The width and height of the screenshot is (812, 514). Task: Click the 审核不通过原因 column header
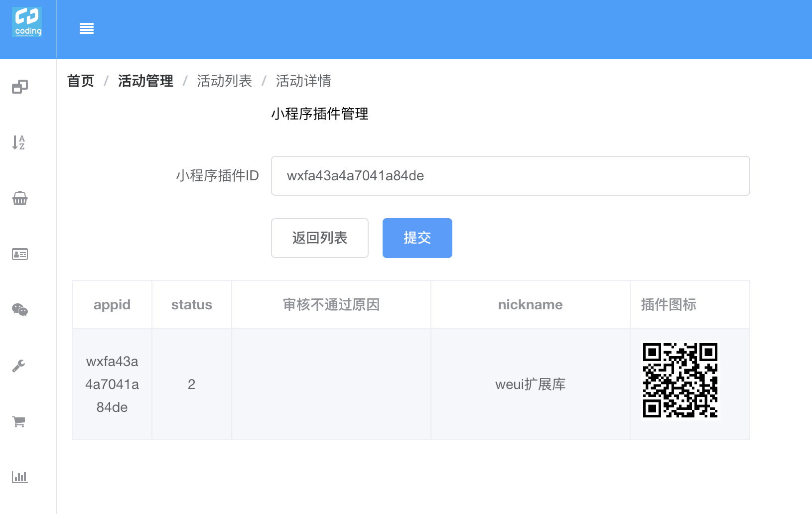point(331,304)
